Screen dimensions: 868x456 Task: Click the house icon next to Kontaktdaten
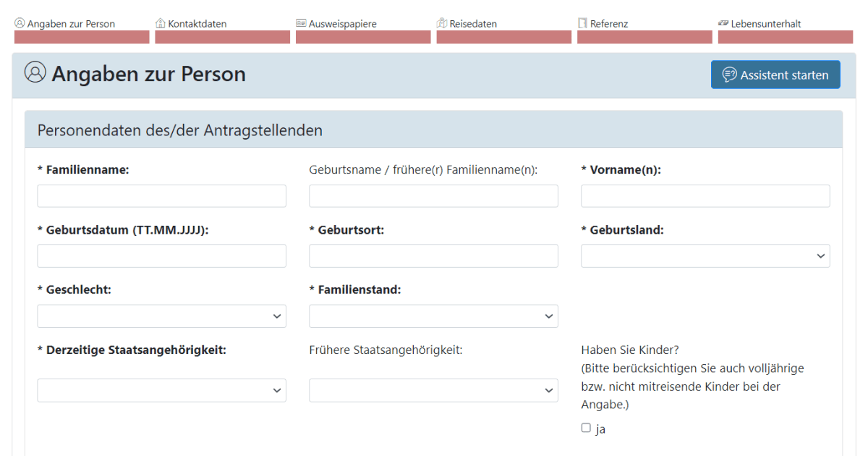coord(161,23)
